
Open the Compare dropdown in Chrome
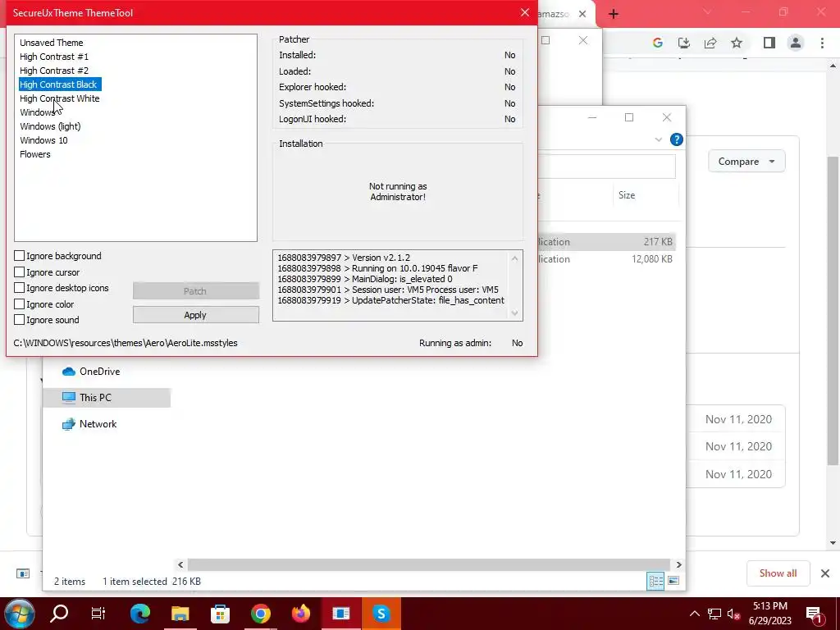pos(746,162)
